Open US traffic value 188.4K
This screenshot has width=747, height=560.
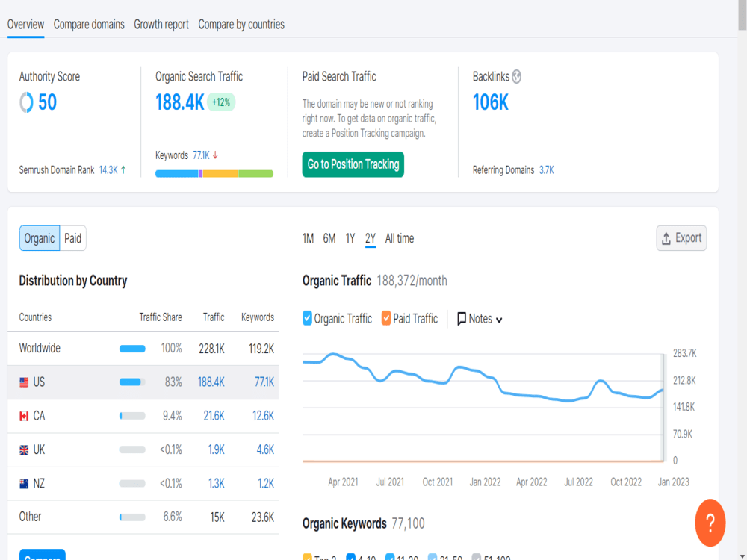coord(211,382)
